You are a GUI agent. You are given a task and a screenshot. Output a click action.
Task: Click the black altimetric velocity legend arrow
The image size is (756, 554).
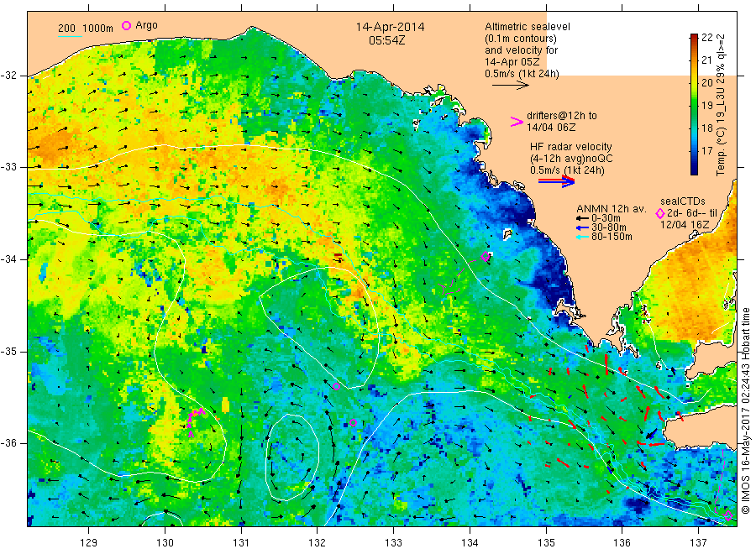[511, 86]
